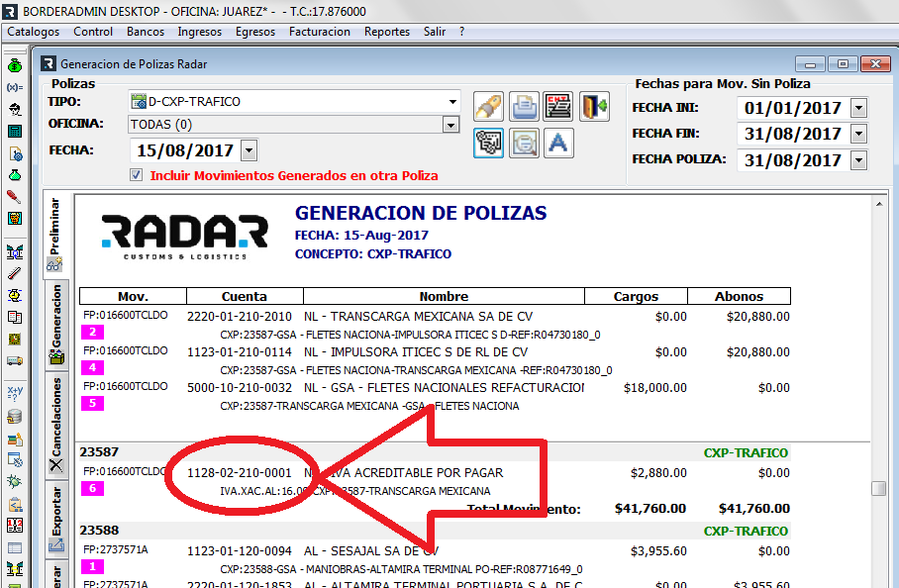Click the report scrollbar up arrow
Viewport: 899px width, 588px height.
coord(879,204)
